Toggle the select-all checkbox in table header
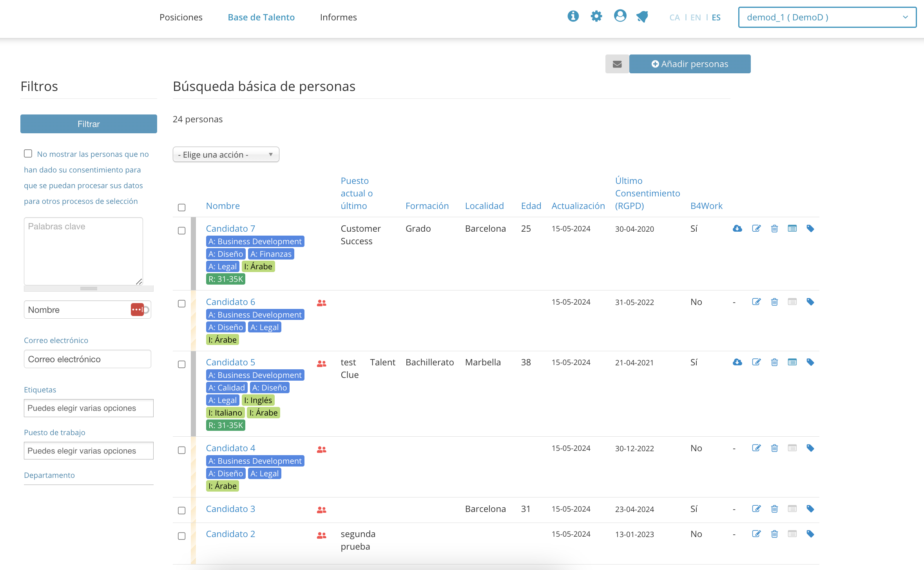The height and width of the screenshot is (570, 924). pyautogui.click(x=182, y=207)
